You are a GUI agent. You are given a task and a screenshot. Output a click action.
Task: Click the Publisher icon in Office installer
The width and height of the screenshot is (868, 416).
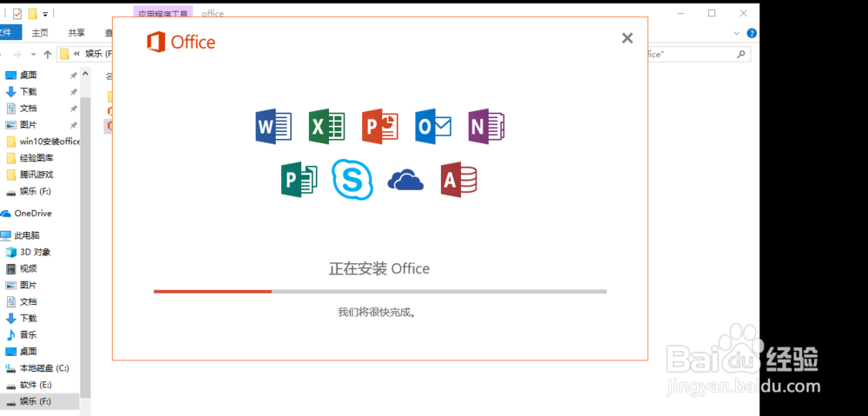(299, 180)
